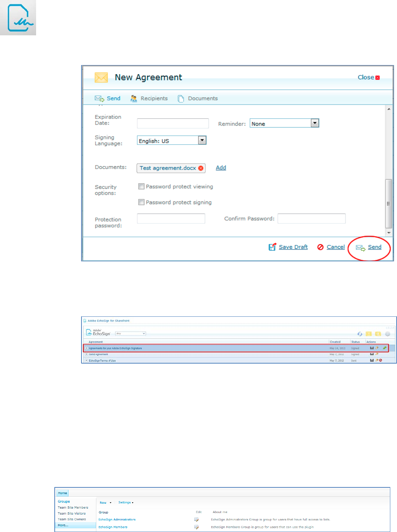Image resolution: width=397 pixels, height=532 pixels.
Task: Click the Save Draft link
Action: coord(293,247)
